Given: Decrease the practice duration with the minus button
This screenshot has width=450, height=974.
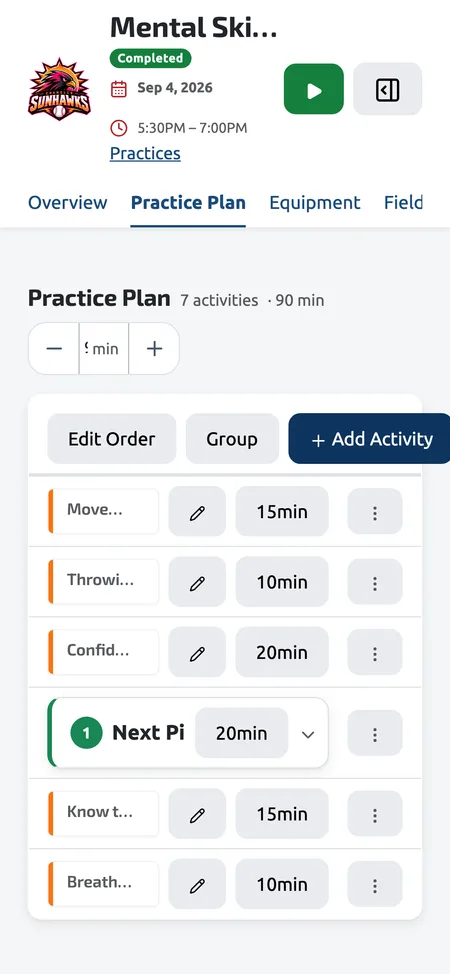Looking at the screenshot, I should point(54,348).
